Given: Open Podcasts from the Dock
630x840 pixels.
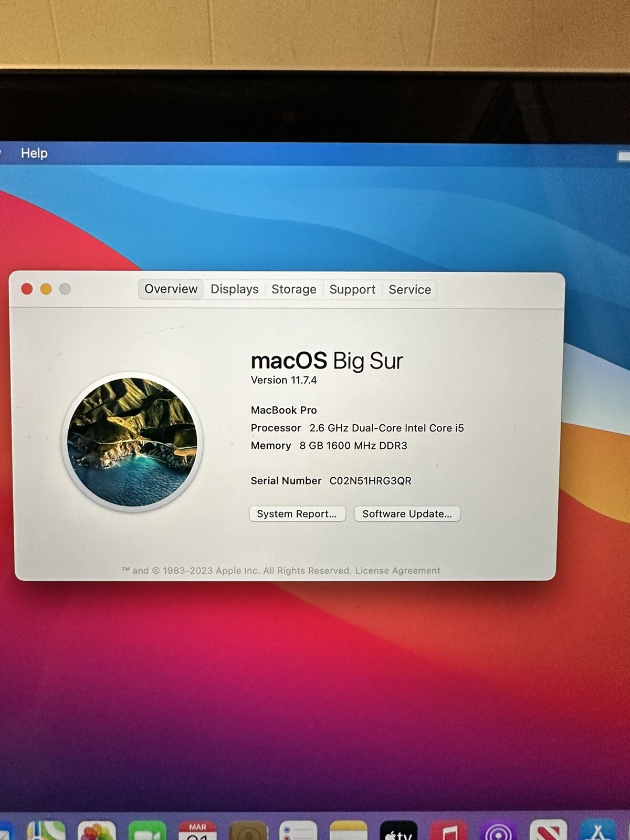Looking at the screenshot, I should (498, 831).
